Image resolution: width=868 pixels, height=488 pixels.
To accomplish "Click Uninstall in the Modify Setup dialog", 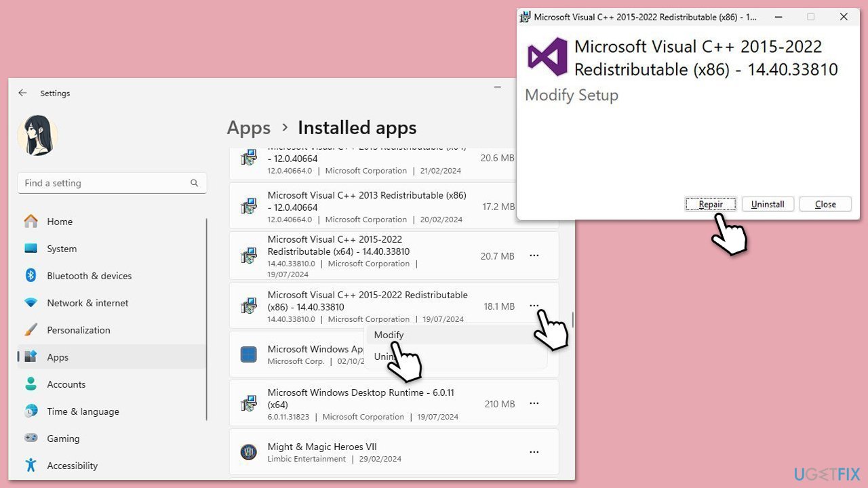I will click(x=768, y=204).
